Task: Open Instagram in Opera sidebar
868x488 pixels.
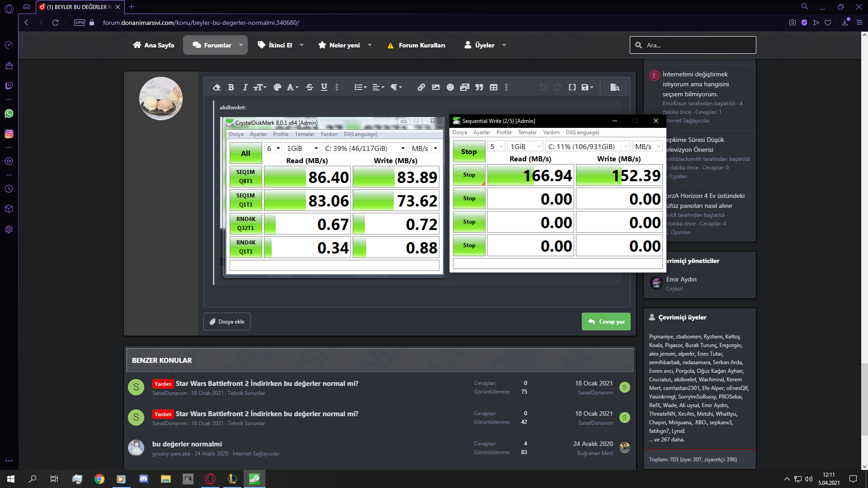Action: (x=9, y=134)
